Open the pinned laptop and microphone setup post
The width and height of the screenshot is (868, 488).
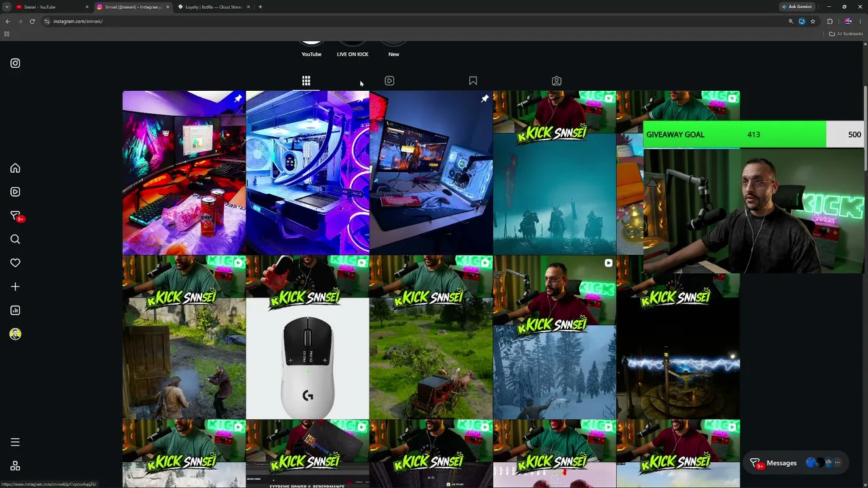point(431,173)
